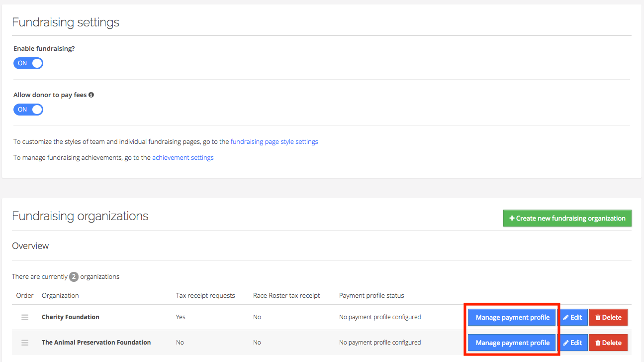Click the Organization column header

[x=60, y=295]
